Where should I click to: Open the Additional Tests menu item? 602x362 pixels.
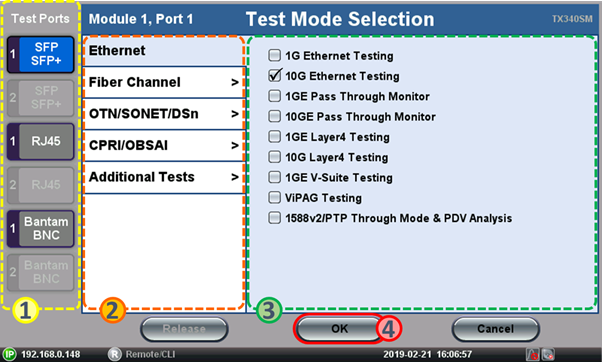click(164, 177)
